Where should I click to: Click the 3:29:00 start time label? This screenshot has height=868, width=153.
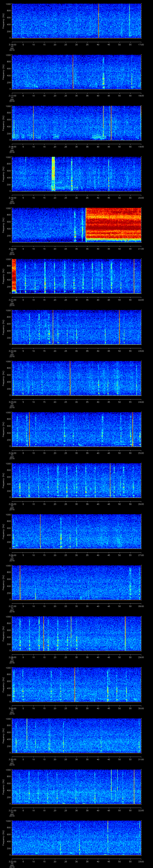tap(12, 708)
